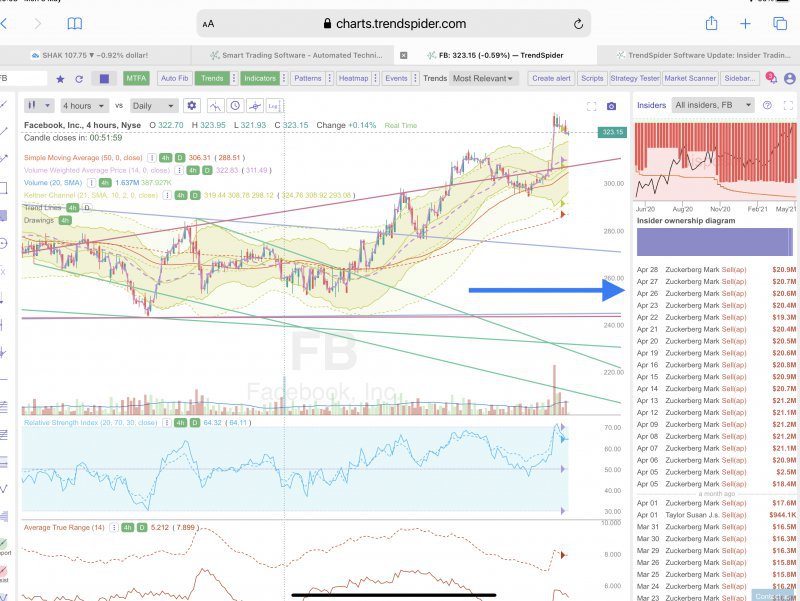
Task: Select the FB: 323.15 TrendSpider tab
Action: coord(495,55)
